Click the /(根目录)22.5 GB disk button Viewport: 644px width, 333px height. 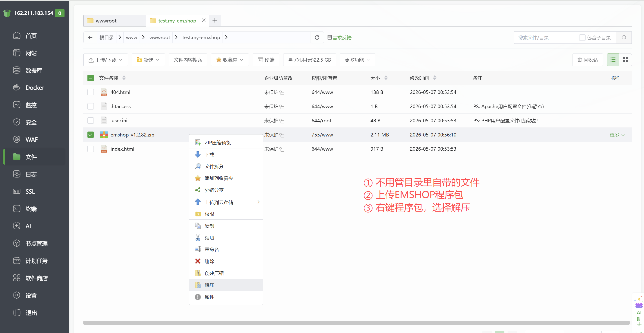click(x=310, y=60)
